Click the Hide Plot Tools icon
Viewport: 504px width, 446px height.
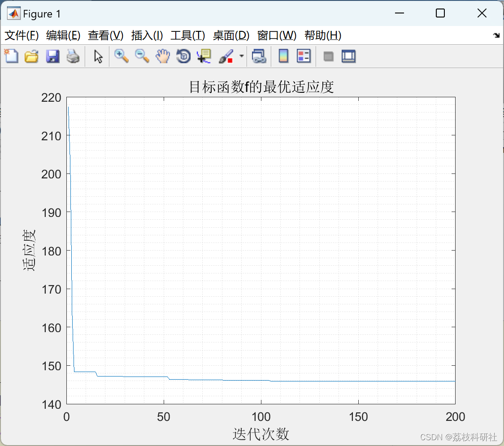tap(328, 56)
